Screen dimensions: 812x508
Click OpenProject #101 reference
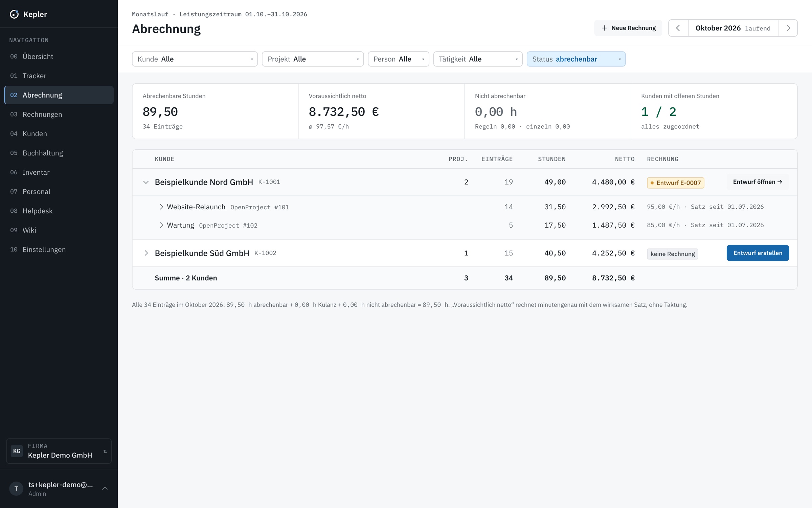pyautogui.click(x=260, y=207)
